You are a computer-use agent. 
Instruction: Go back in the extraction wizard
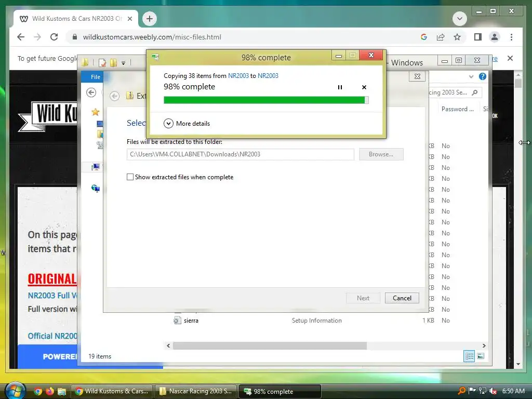(115, 96)
